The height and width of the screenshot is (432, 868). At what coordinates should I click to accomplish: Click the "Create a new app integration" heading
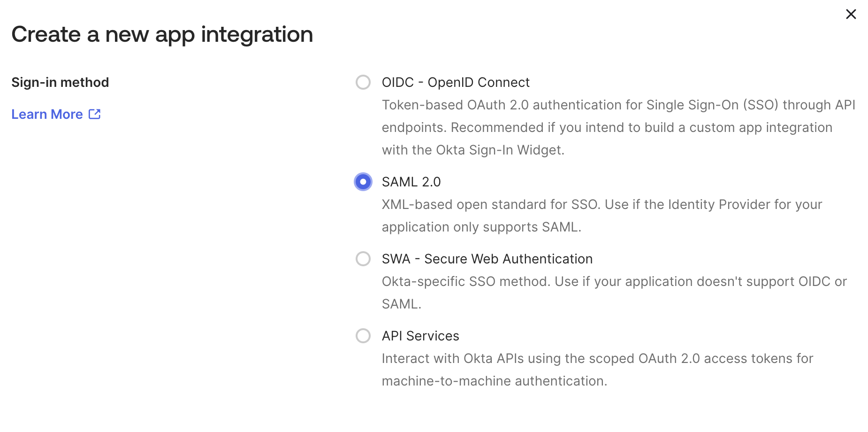(162, 34)
